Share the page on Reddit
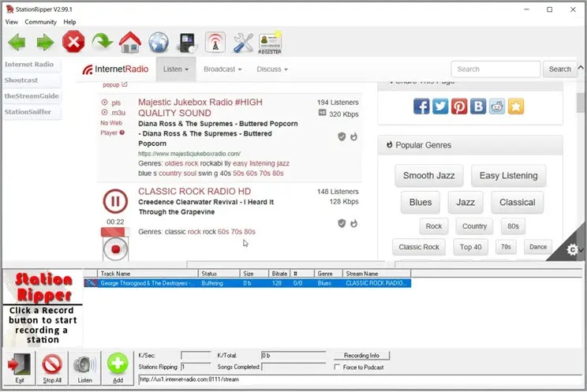The width and height of the screenshot is (587, 392). coord(497,106)
